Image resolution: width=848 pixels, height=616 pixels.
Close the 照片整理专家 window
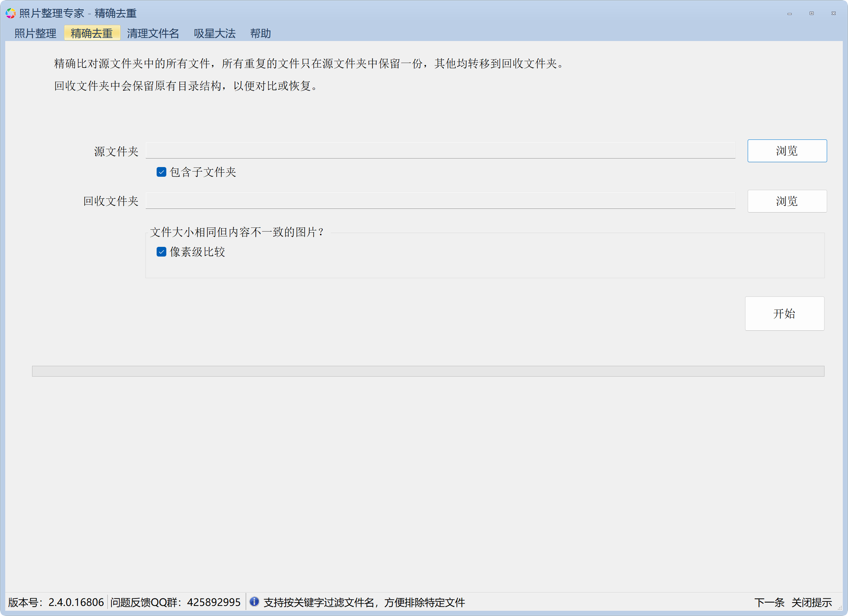coord(833,13)
